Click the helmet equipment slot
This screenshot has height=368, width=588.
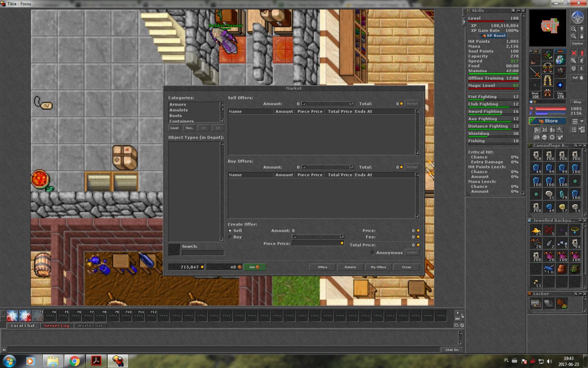(x=548, y=55)
